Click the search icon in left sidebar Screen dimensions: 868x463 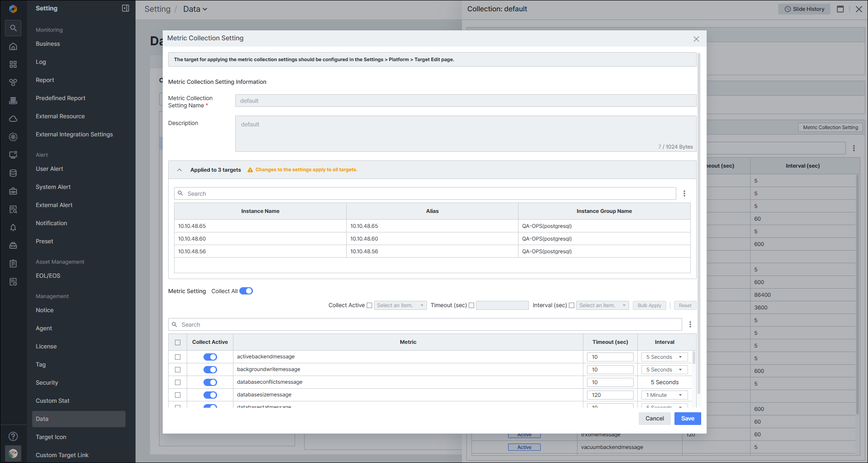coord(13,28)
